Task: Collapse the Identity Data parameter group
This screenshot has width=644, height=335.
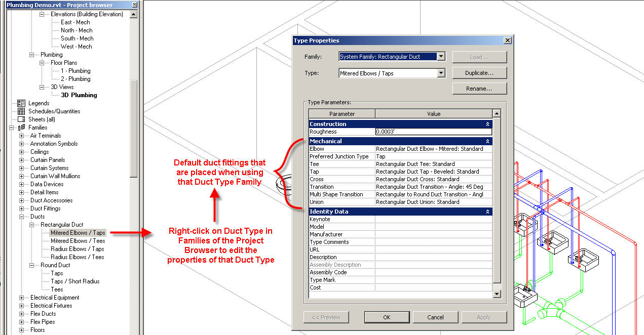Action: (488, 212)
